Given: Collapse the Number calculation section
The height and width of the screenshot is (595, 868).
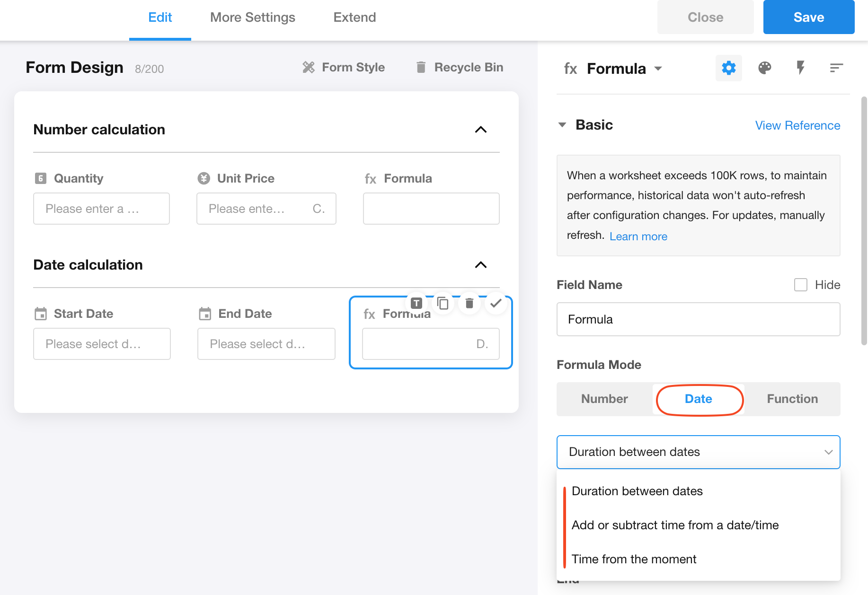Looking at the screenshot, I should click(480, 130).
